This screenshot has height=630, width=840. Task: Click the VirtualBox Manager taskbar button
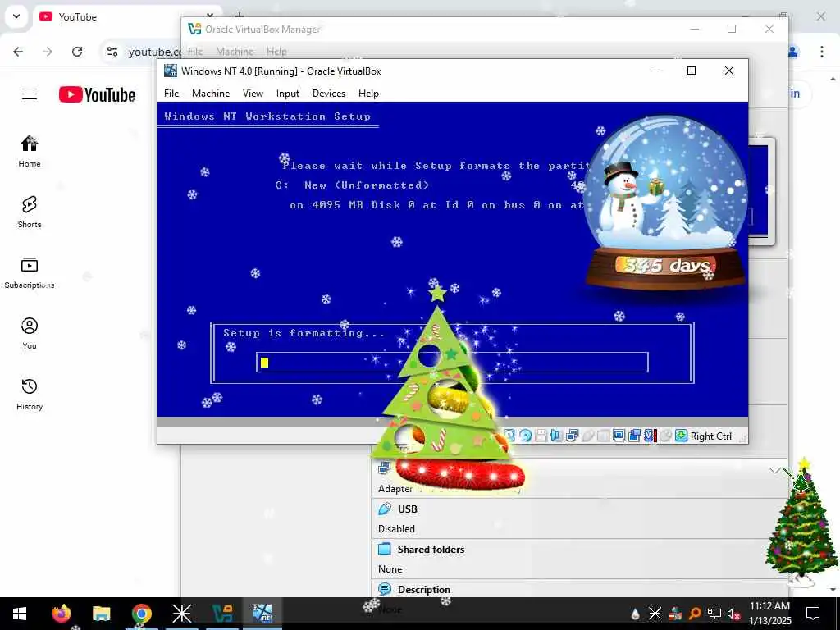tap(222, 614)
